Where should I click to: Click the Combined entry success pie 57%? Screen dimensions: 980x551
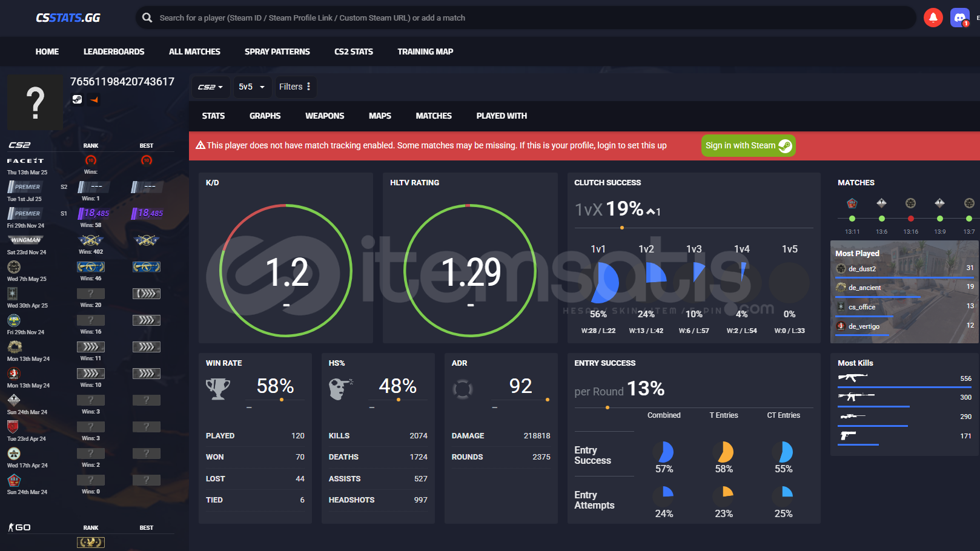coord(664,452)
